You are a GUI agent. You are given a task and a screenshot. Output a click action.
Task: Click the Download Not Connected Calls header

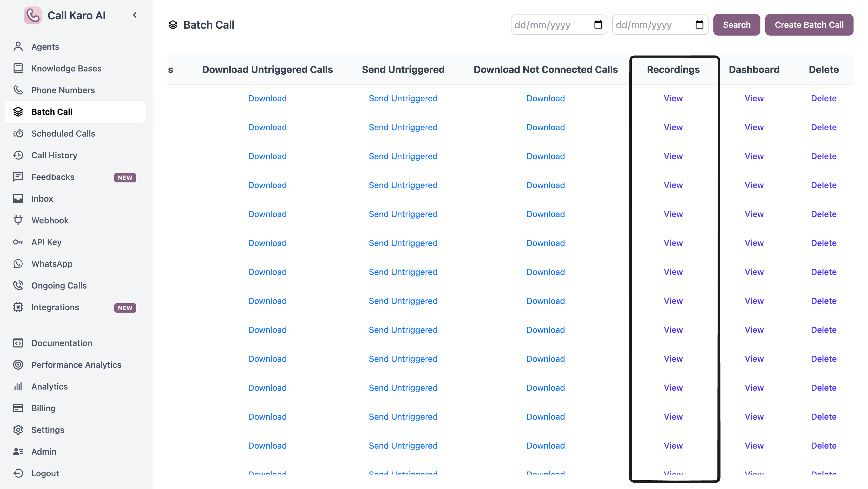click(546, 69)
